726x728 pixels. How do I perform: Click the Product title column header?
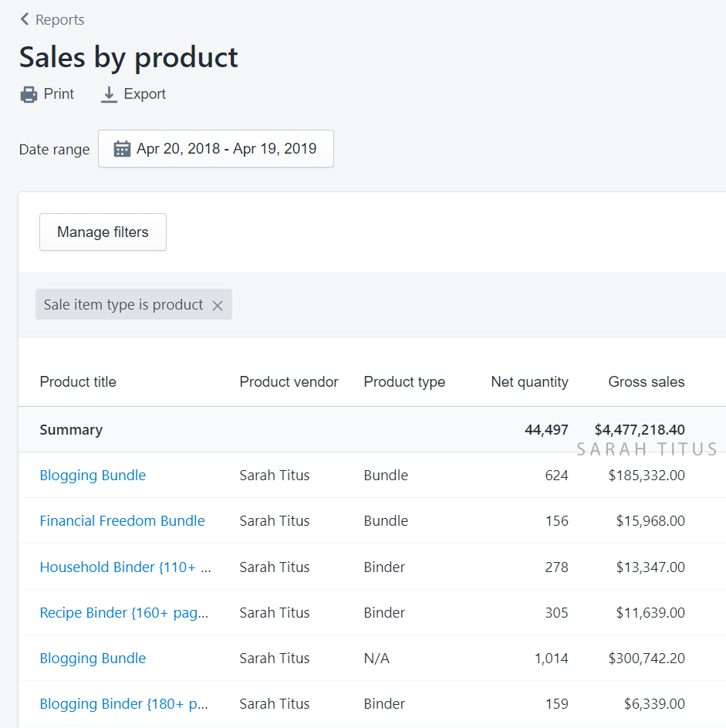[x=78, y=381]
